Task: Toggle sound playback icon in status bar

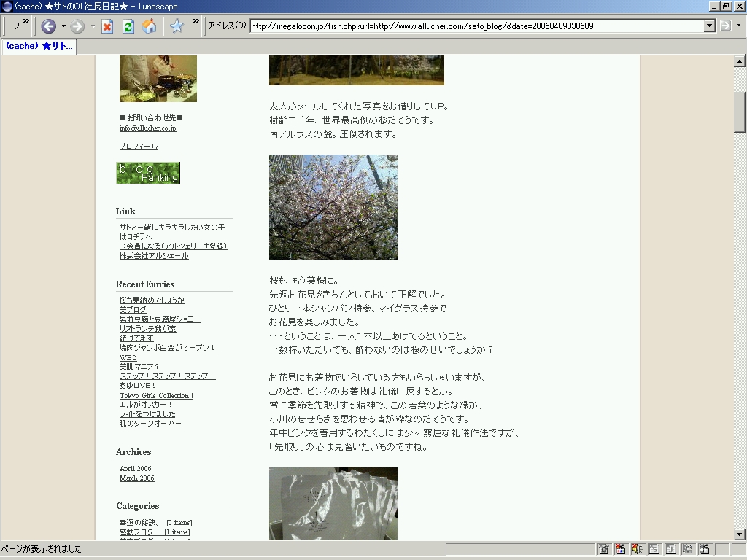Action: (x=637, y=549)
